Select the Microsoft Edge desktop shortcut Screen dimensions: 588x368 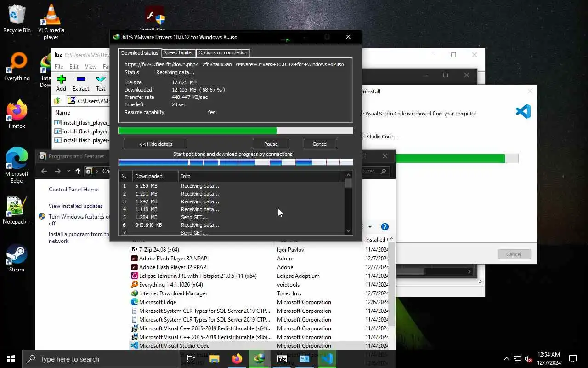[17, 166]
